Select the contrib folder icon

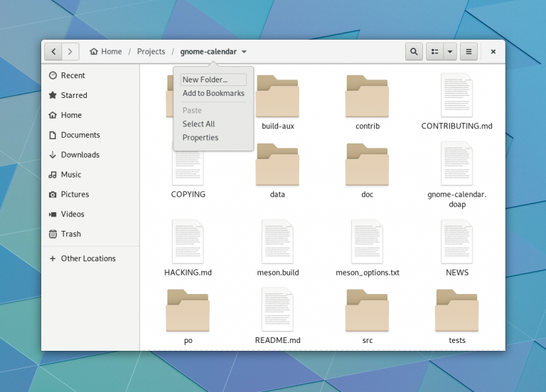click(367, 96)
